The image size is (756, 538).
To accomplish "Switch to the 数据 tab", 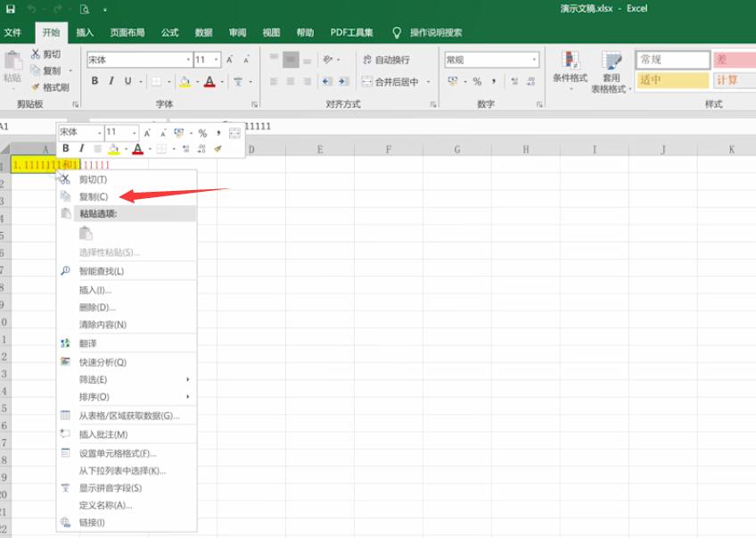I will click(x=203, y=32).
